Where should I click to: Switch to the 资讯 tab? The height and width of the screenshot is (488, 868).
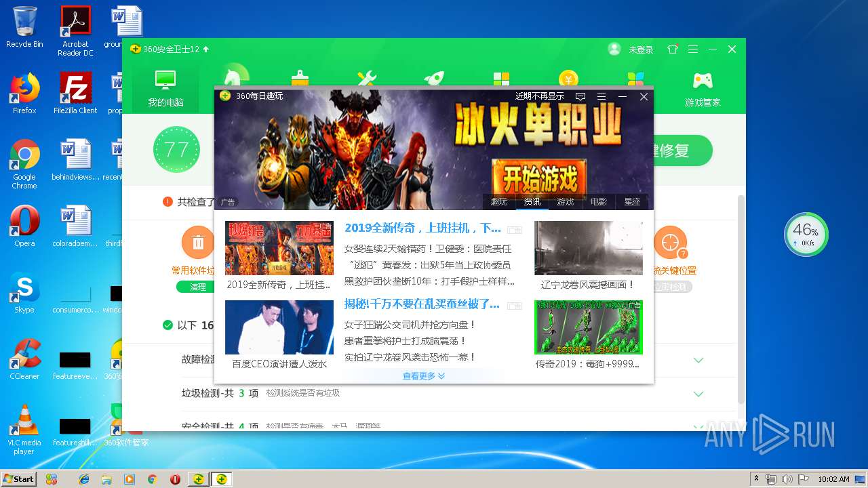pyautogui.click(x=532, y=201)
